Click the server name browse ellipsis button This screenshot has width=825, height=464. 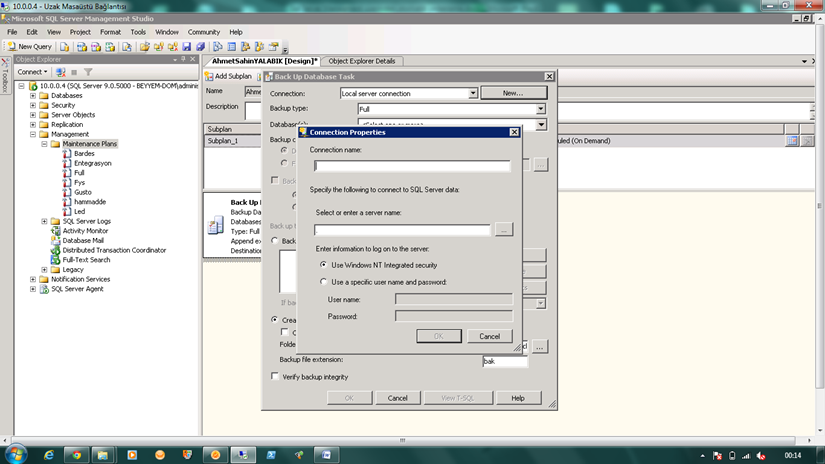pos(504,229)
